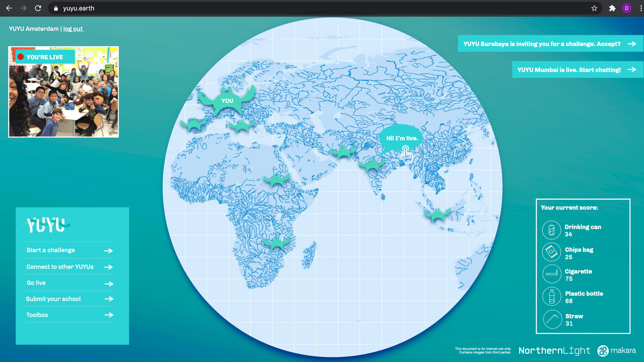Screen dimensions: 644x362
Task: Open the YUYU Mumbai live chat notification
Action: [577, 70]
